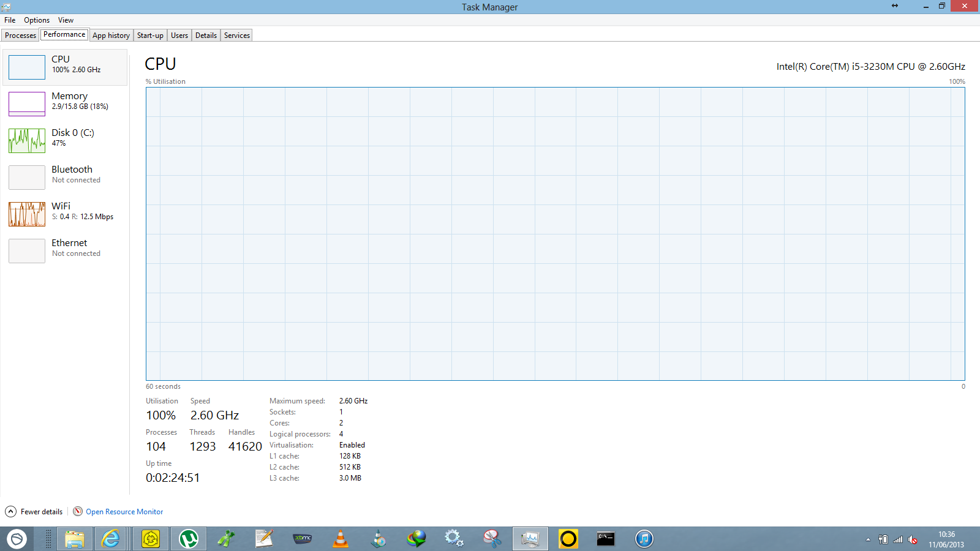Launch iTunes from taskbar
Screen dimensions: 980x551
(644, 539)
